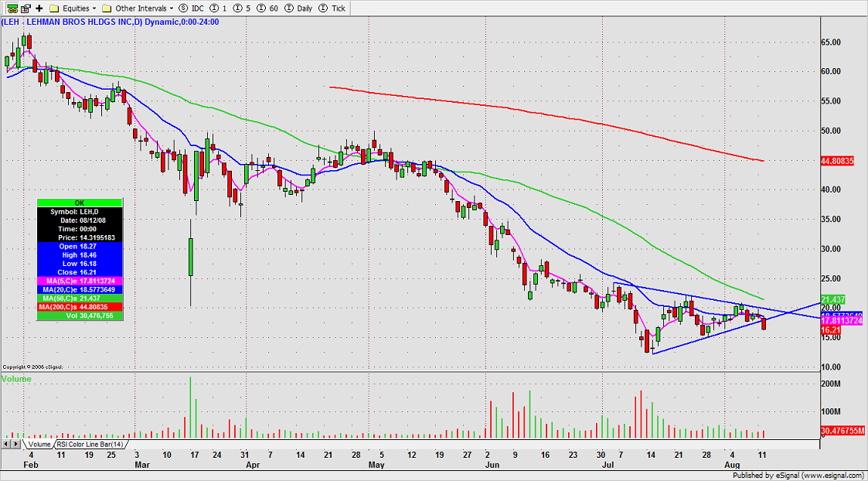This screenshot has height=481, width=868.
Task: Click the Equities folder icon
Action: pyautogui.click(x=54, y=9)
